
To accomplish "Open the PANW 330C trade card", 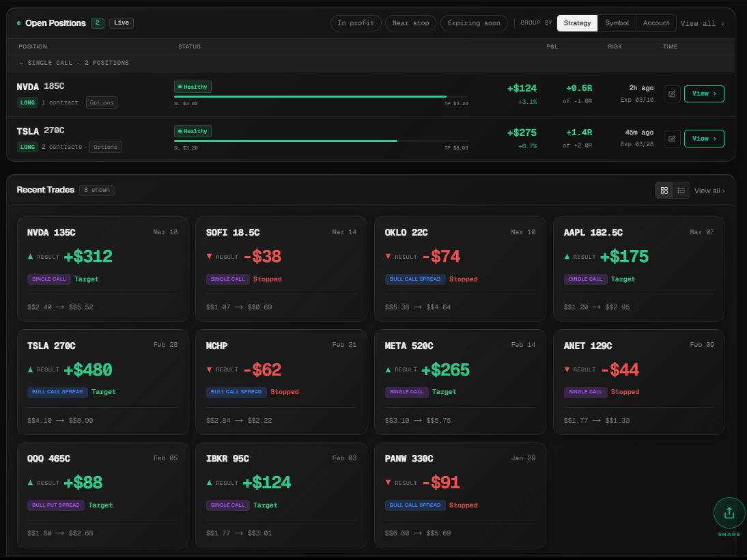I will [x=460, y=495].
